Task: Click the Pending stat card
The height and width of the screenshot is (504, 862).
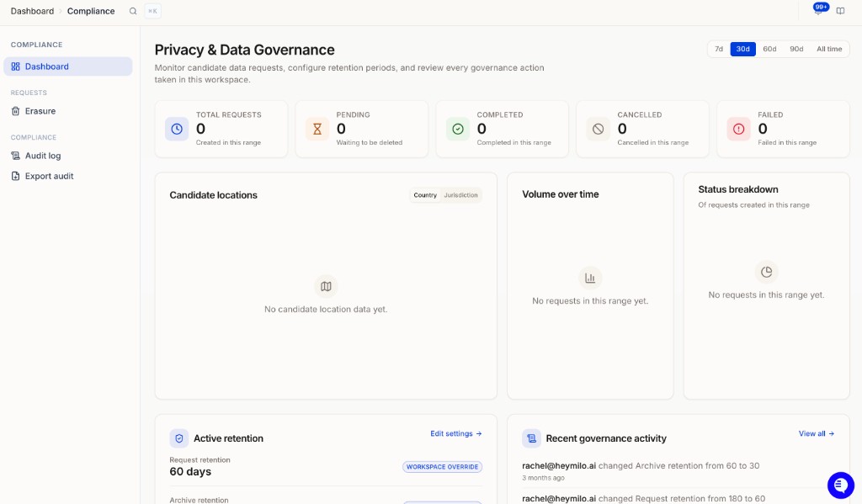Action: 362,130
